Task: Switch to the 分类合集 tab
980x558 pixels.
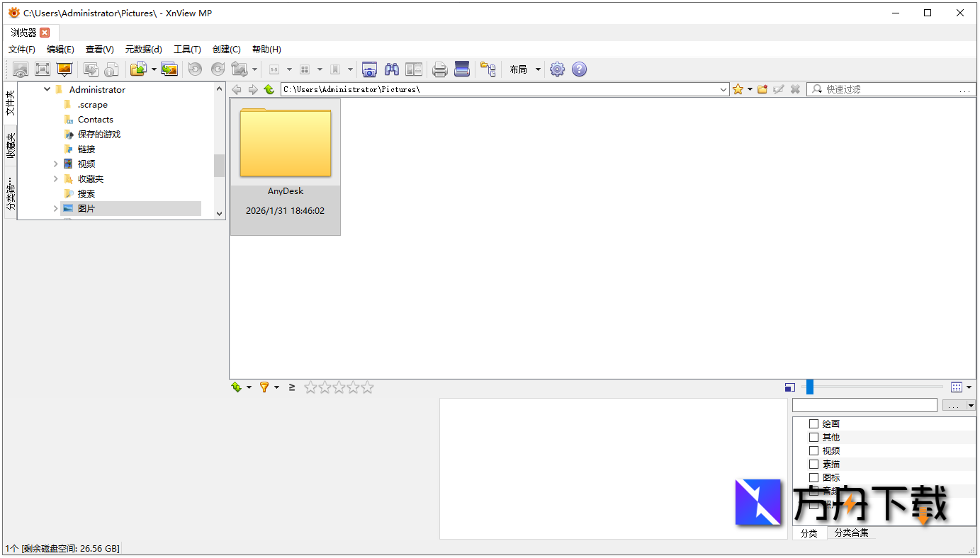Action: pos(850,533)
